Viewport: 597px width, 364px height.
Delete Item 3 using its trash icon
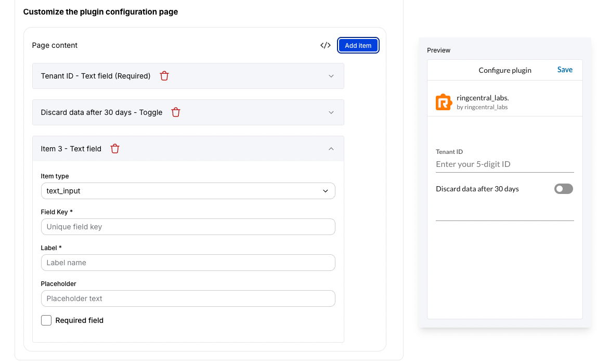click(114, 148)
